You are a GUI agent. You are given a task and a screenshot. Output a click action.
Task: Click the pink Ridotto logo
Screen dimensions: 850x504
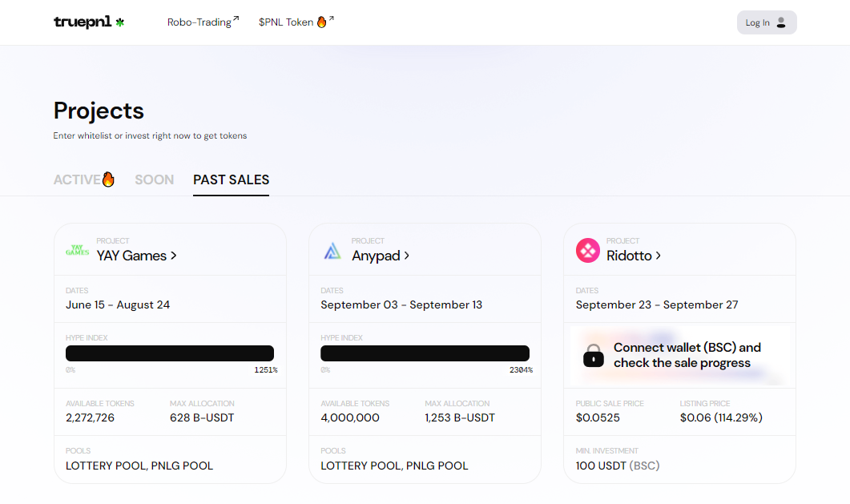[x=588, y=251]
